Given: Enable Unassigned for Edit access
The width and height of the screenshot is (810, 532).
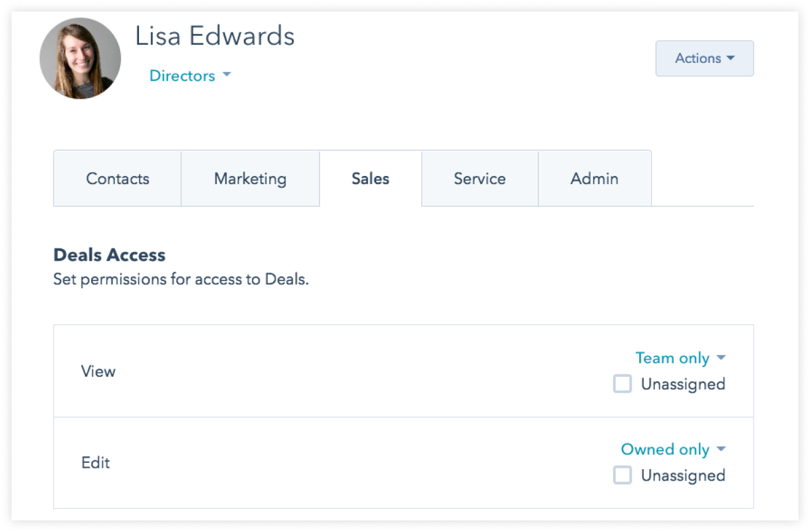Looking at the screenshot, I should coord(622,475).
